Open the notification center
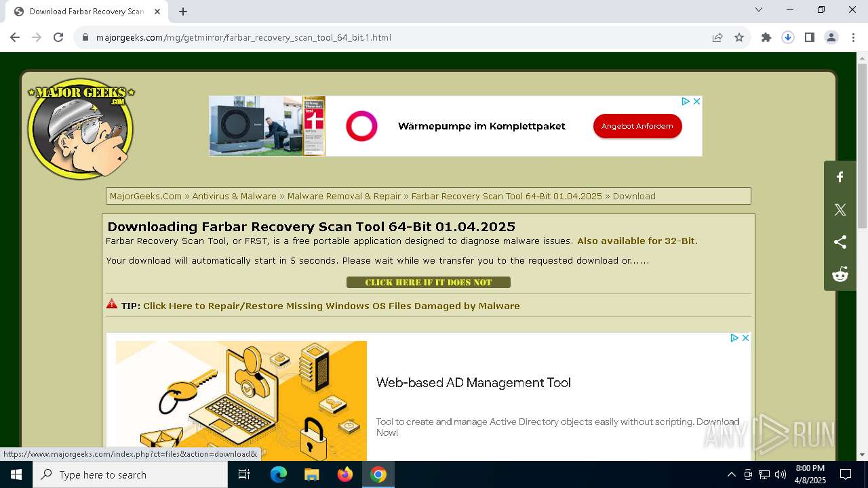This screenshot has width=868, height=488. 846,474
